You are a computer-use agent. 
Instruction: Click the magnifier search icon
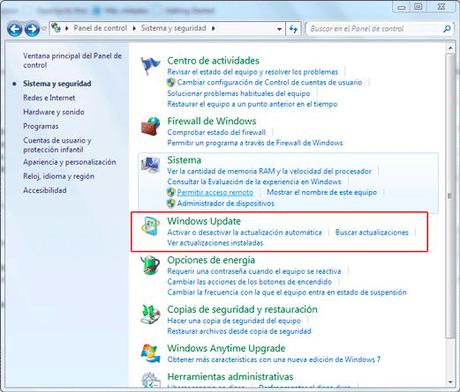[x=447, y=29]
